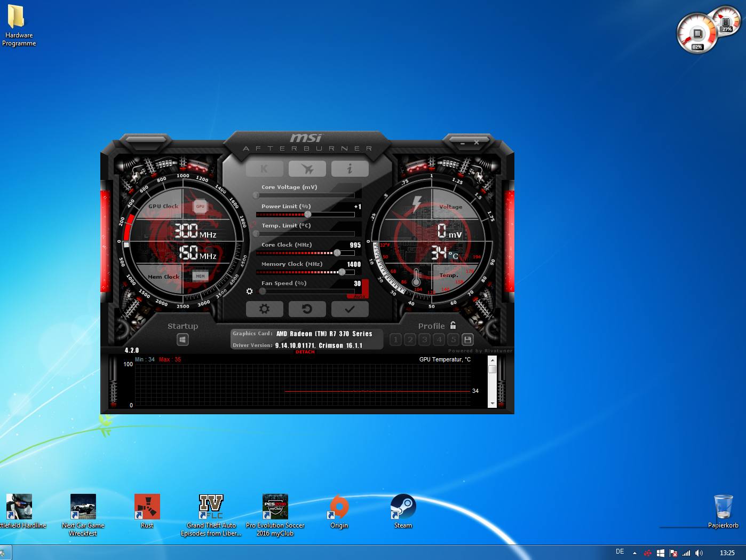This screenshot has height=560, width=746.
Task: Open the volume speaker tray icon
Action: 699,553
